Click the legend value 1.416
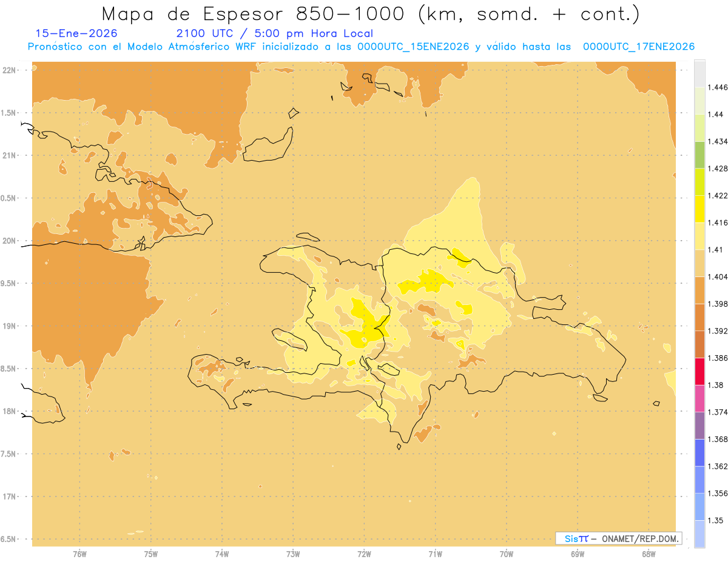Screen dimensions: 728x562 click(718, 222)
